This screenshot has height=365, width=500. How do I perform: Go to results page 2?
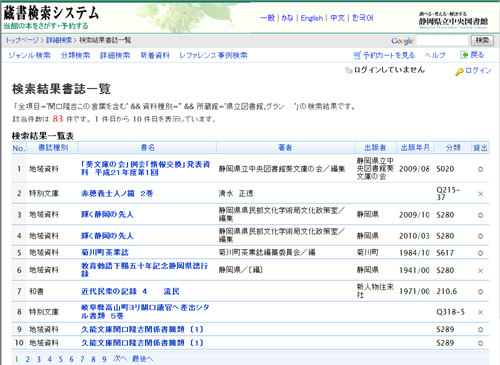(x=28, y=359)
